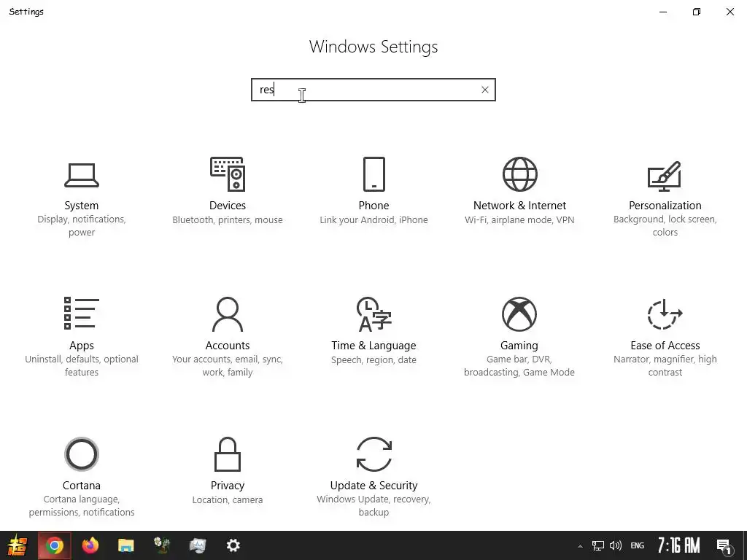This screenshot has height=560, width=747.
Task: Clear the search box with the X
Action: tap(485, 90)
